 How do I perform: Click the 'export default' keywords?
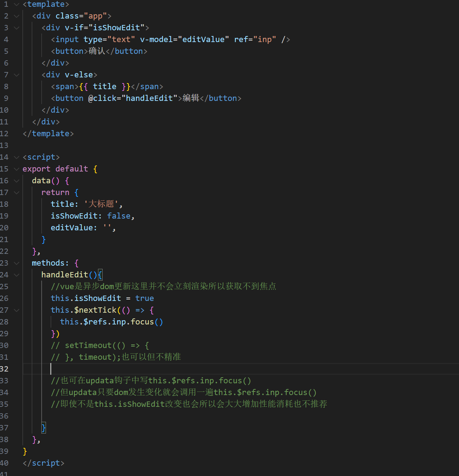coord(55,169)
